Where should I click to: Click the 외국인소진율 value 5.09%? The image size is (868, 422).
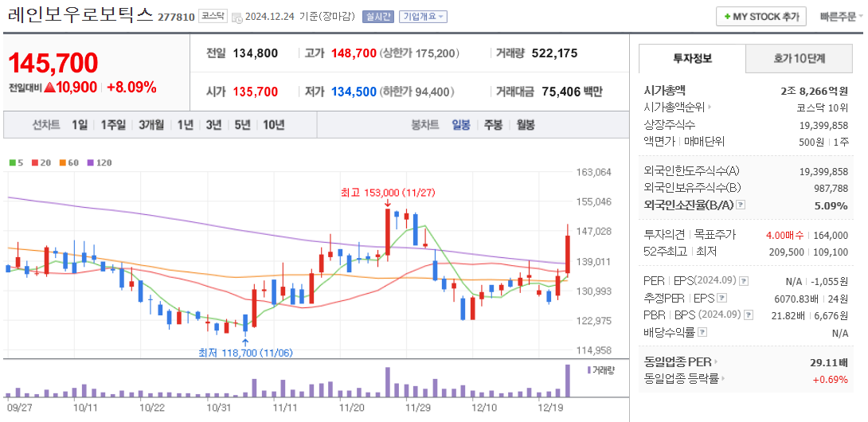coord(831,205)
